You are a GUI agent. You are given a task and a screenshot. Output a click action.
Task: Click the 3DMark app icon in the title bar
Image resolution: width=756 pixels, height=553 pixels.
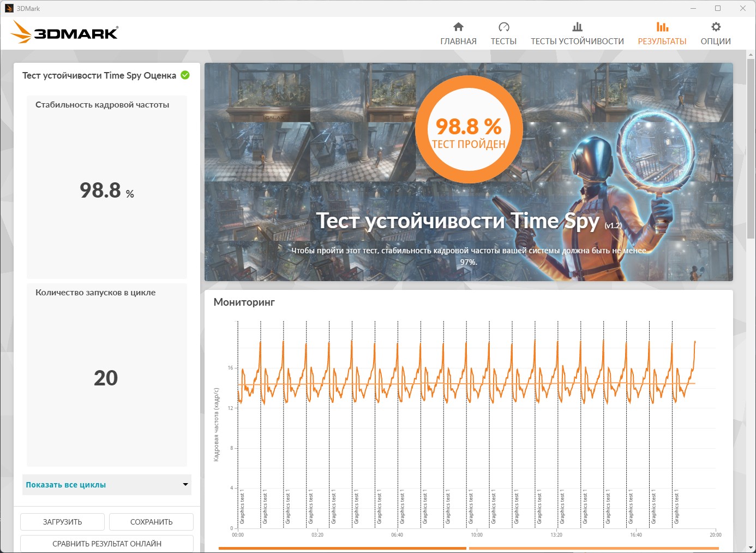pyautogui.click(x=9, y=8)
